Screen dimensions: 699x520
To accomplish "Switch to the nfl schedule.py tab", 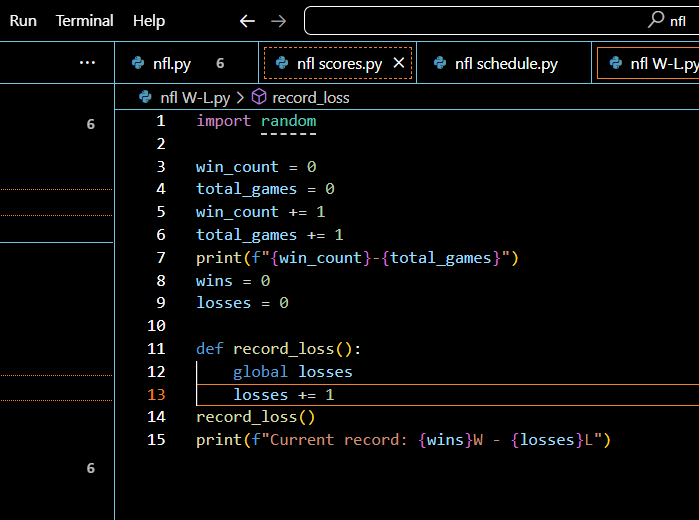I will click(505, 64).
